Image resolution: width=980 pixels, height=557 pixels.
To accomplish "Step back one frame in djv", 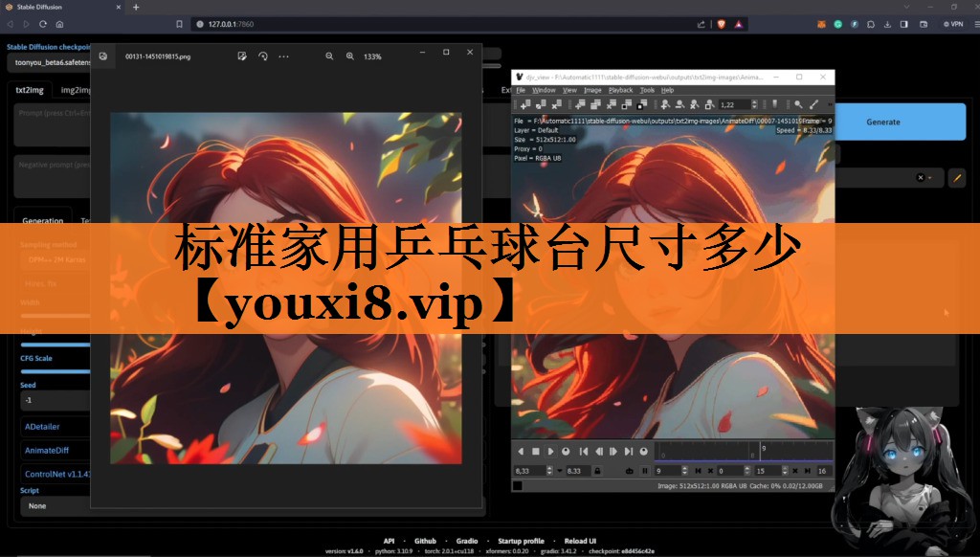I will click(599, 452).
